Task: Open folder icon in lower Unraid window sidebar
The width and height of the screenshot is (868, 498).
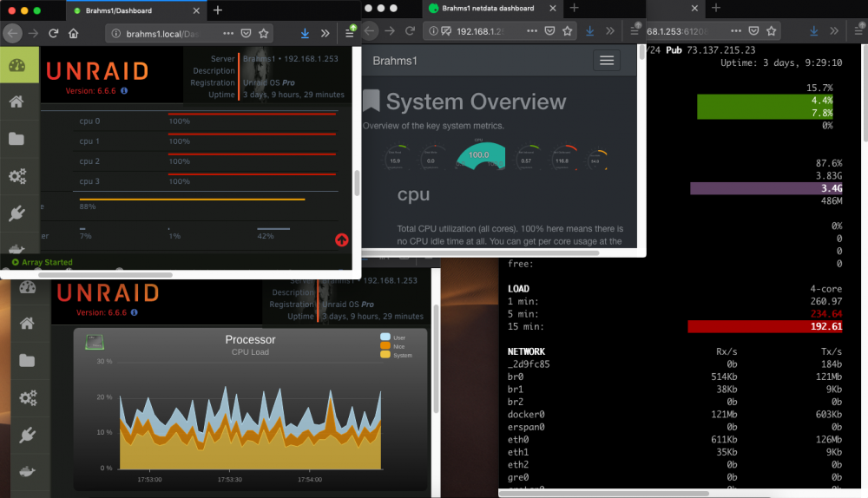Action: point(27,361)
